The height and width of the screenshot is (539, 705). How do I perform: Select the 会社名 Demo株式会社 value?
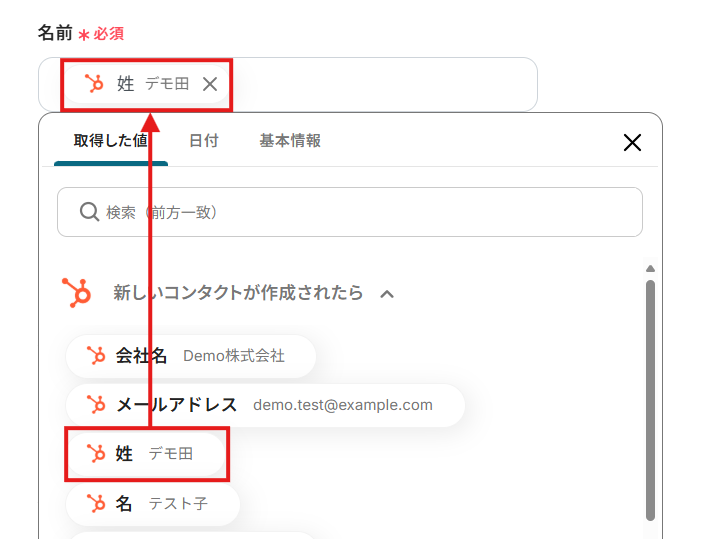pos(191,356)
